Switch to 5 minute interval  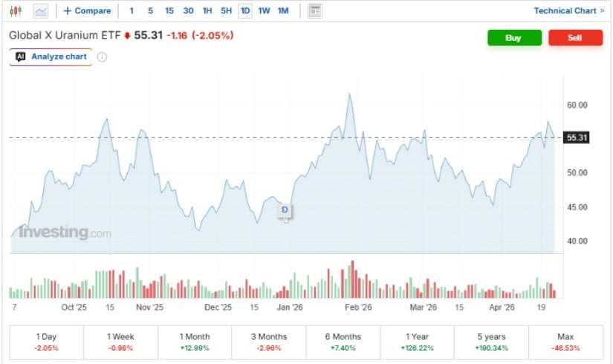click(150, 11)
